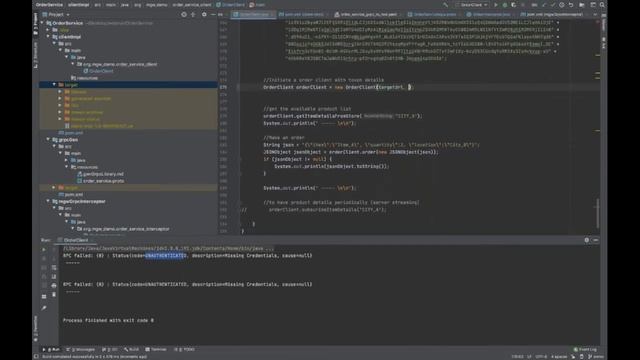Image resolution: width=640 pixels, height=360 pixels.
Task: Click the print icon in Run panel
Action: (x=54, y=285)
